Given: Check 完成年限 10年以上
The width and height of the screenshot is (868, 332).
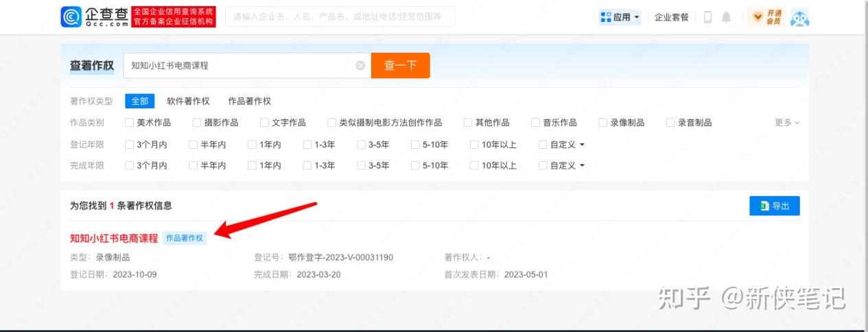Looking at the screenshot, I should 474,165.
